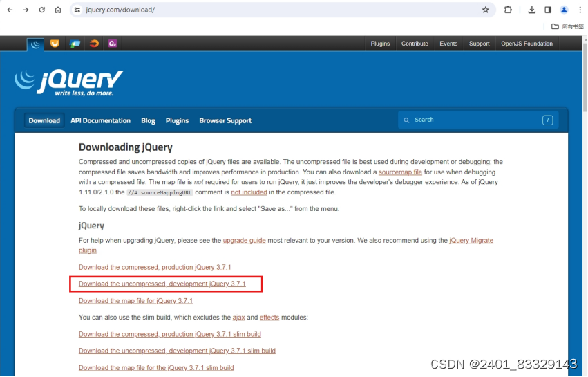Download the compressed production jQuery 3.7.1
This screenshot has height=377, width=588.
coord(155,267)
